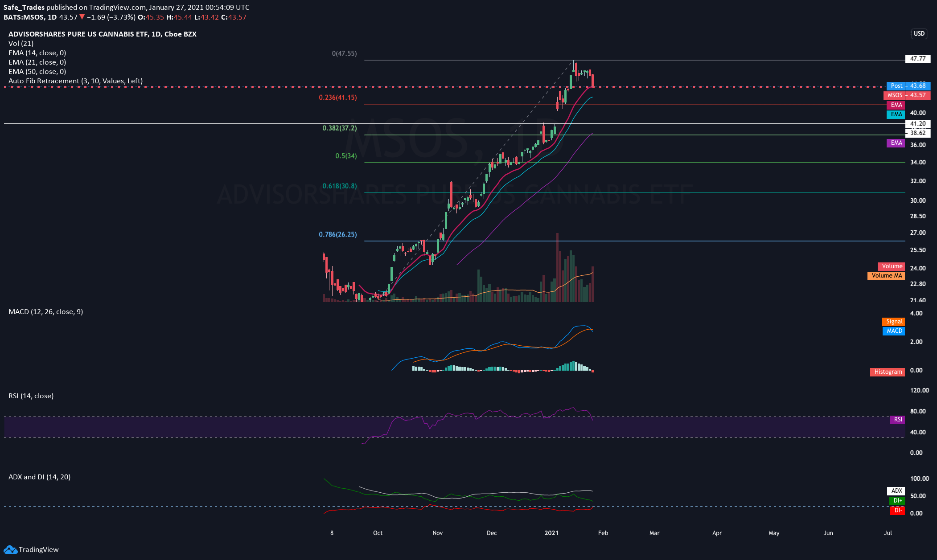The height and width of the screenshot is (560, 937).
Task: Click the 0.618(30.8) Fibonacci level label
Action: pyautogui.click(x=340, y=186)
